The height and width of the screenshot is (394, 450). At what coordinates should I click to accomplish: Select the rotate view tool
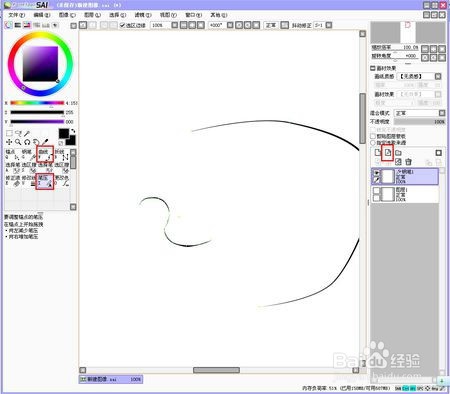click(x=27, y=142)
